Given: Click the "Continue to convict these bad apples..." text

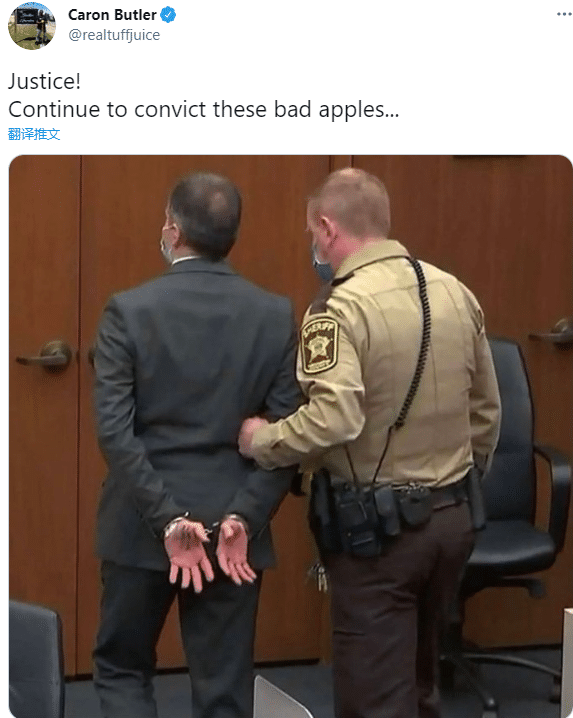Looking at the screenshot, I should point(203,109).
